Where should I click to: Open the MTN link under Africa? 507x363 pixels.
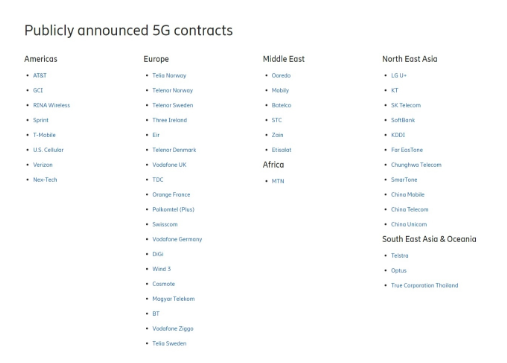coord(278,181)
